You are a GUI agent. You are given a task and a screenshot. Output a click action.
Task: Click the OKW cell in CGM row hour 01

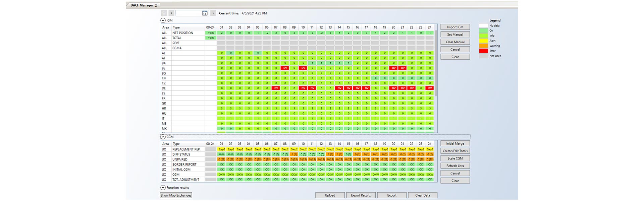point(222,175)
